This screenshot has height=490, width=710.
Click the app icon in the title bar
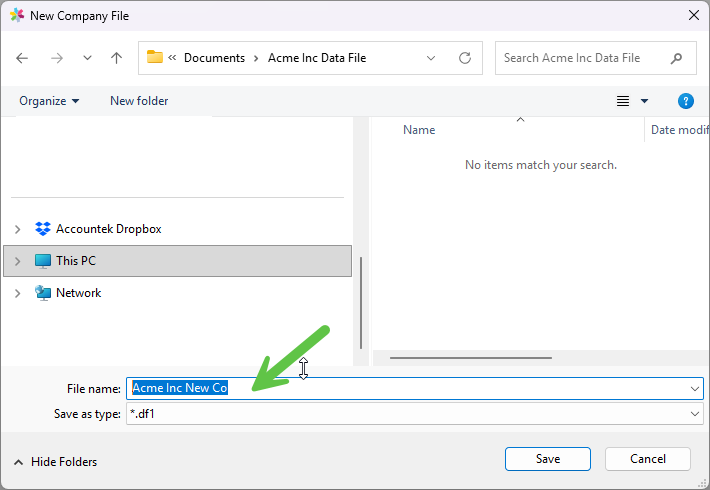17,15
